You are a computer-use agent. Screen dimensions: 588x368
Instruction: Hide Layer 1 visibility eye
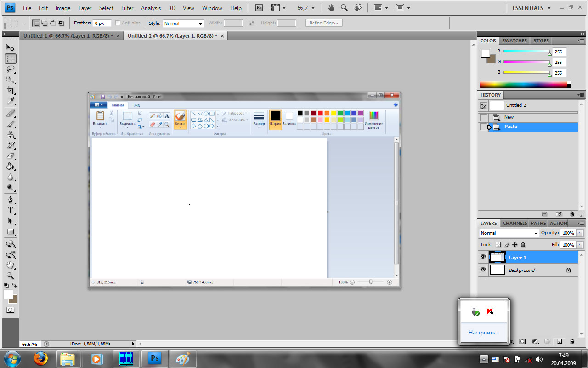[483, 257]
